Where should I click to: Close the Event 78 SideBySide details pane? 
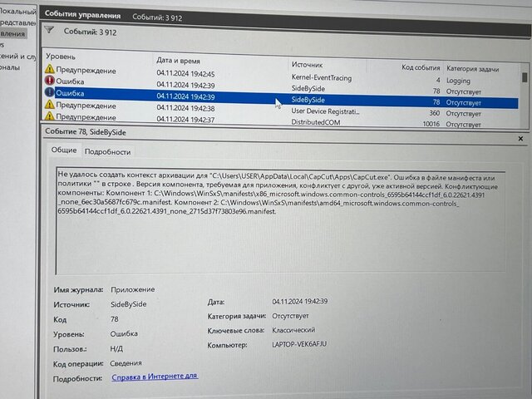(520, 139)
